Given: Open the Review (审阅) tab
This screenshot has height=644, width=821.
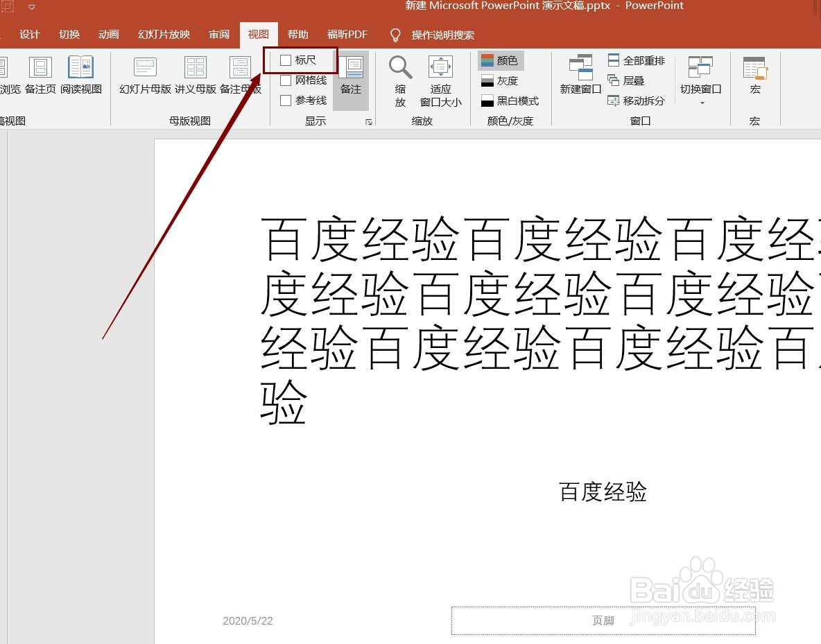Looking at the screenshot, I should pos(219,35).
